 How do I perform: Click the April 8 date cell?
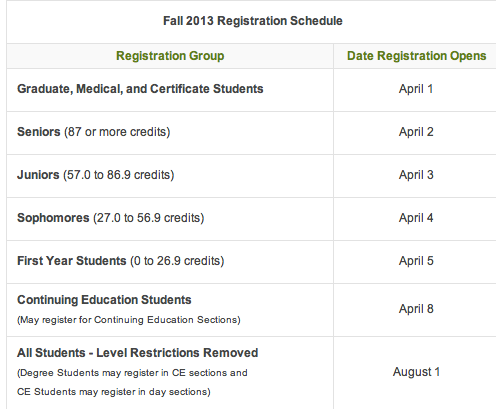pos(416,309)
